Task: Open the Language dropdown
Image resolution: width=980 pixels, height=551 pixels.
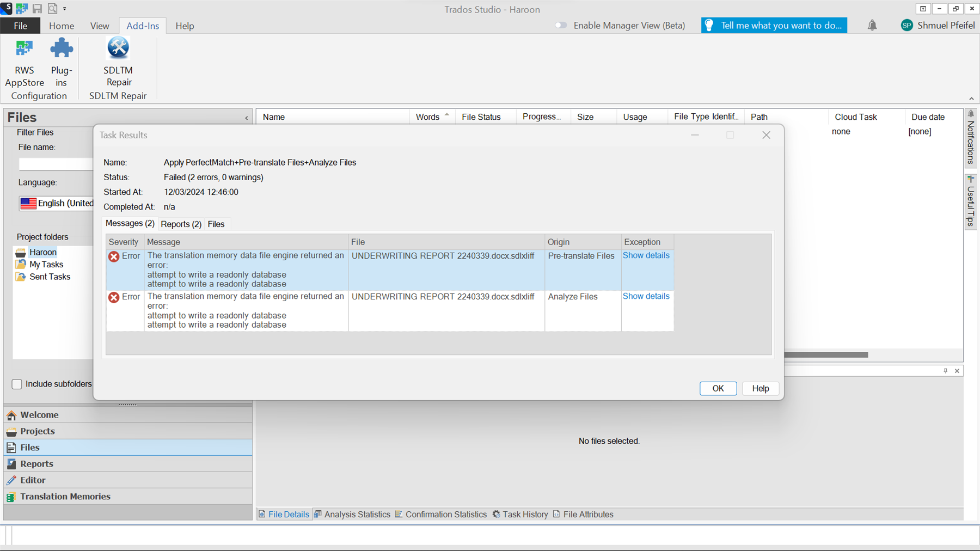Action: 56,203
